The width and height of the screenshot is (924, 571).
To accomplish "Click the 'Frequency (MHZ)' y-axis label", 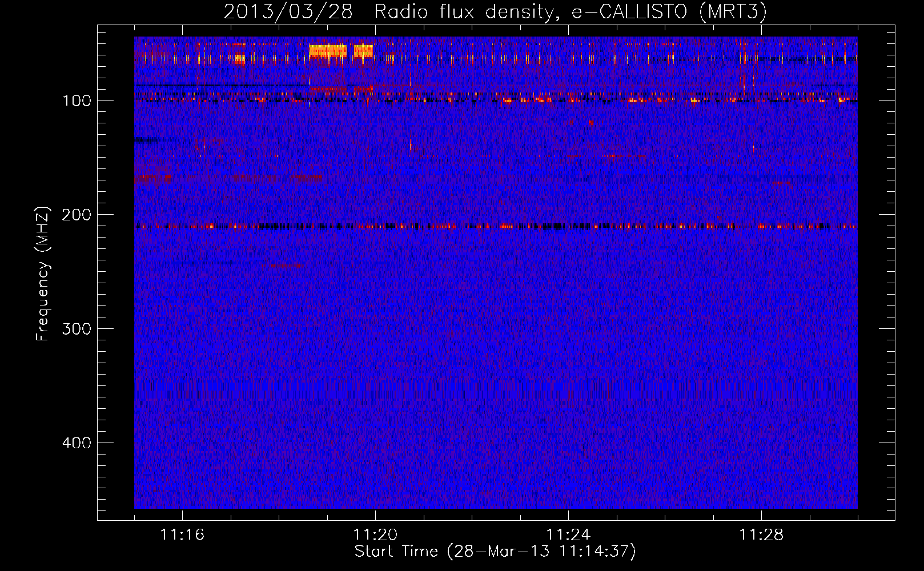I will (x=43, y=274).
